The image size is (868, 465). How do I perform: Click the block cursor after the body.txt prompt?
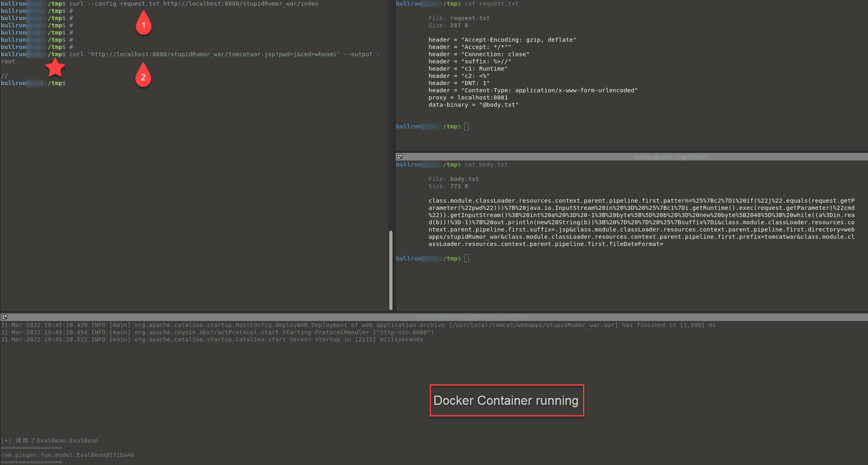[466, 258]
